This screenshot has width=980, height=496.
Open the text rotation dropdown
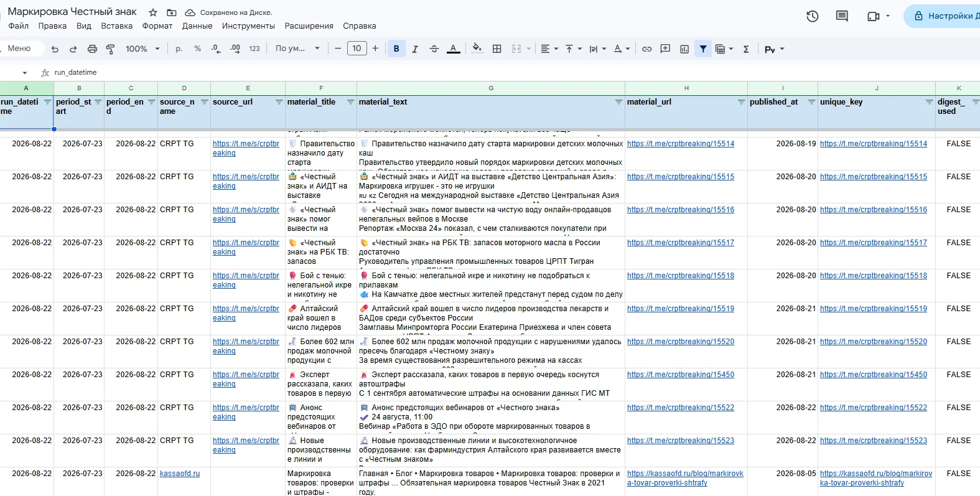[622, 49]
